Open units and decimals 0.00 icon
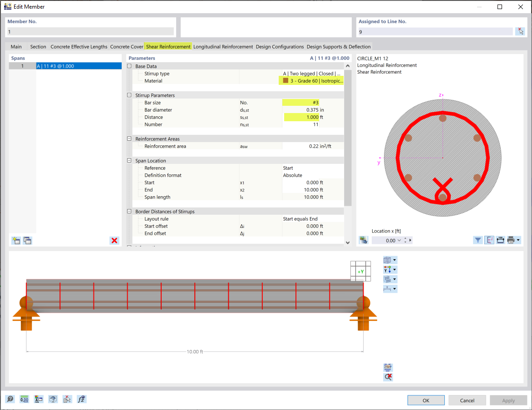This screenshot has height=410, width=532. point(25,399)
